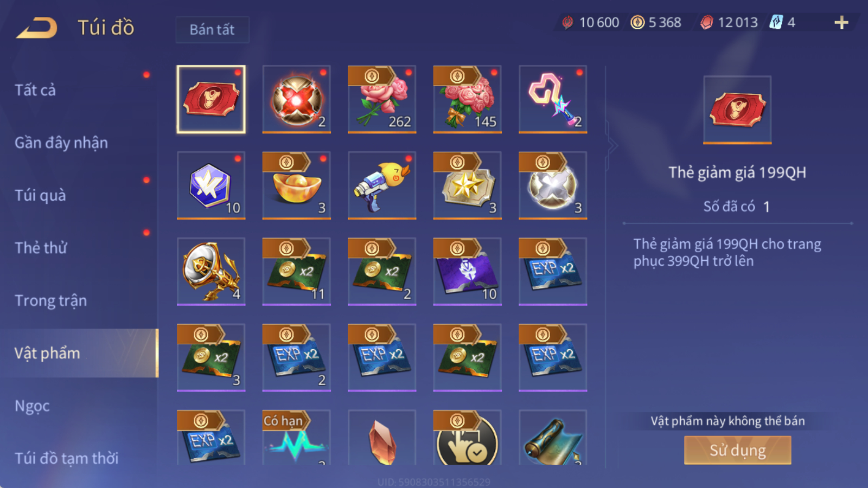Select the duck water gun item
The width and height of the screenshot is (868, 488).
pos(382,185)
